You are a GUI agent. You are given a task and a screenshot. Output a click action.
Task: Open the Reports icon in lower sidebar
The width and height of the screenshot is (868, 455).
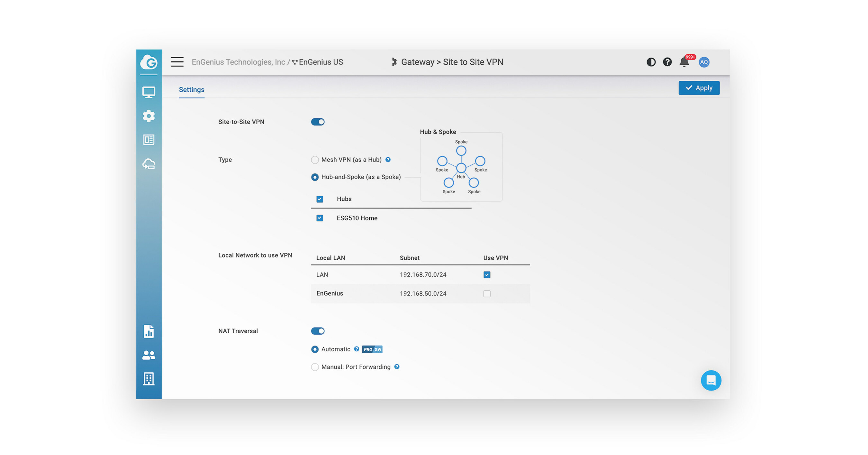click(x=149, y=331)
